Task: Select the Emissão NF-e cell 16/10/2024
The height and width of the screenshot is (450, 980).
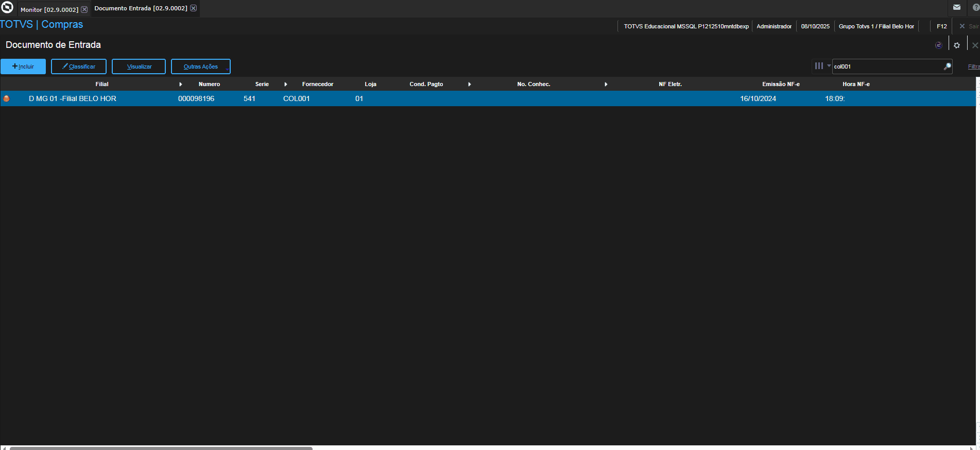Action: [x=758, y=98]
